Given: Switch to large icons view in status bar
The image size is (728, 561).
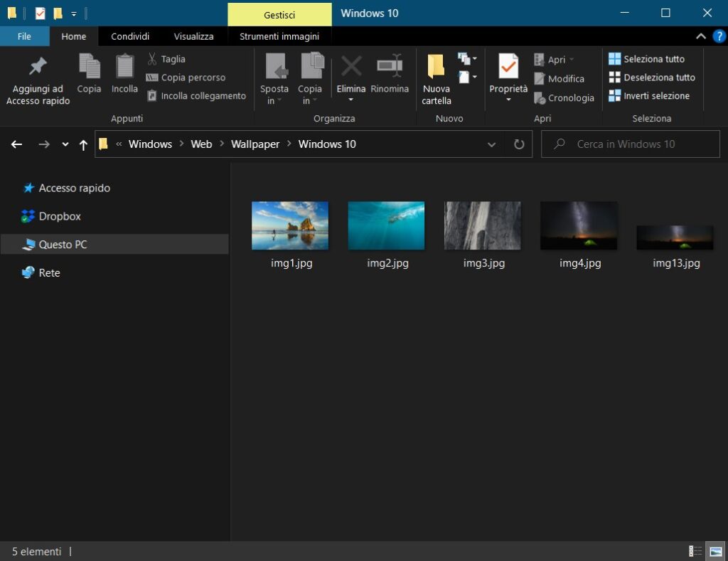Looking at the screenshot, I should tap(716, 551).
